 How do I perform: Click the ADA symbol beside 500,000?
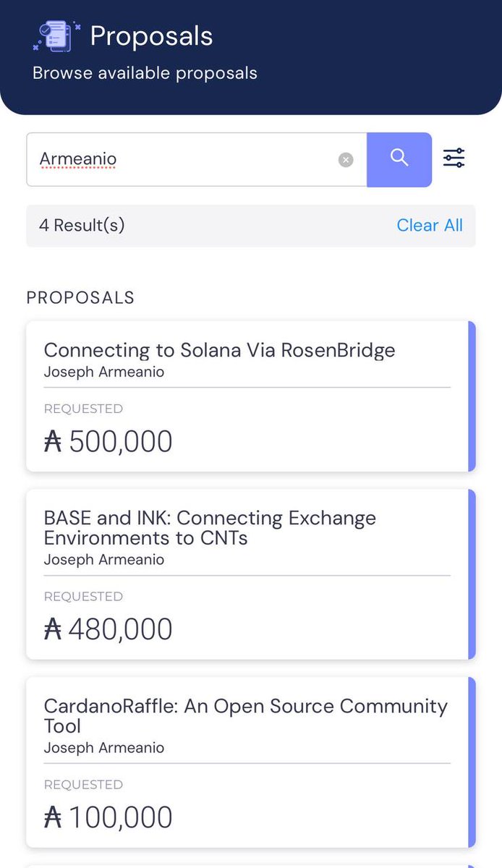click(x=53, y=442)
